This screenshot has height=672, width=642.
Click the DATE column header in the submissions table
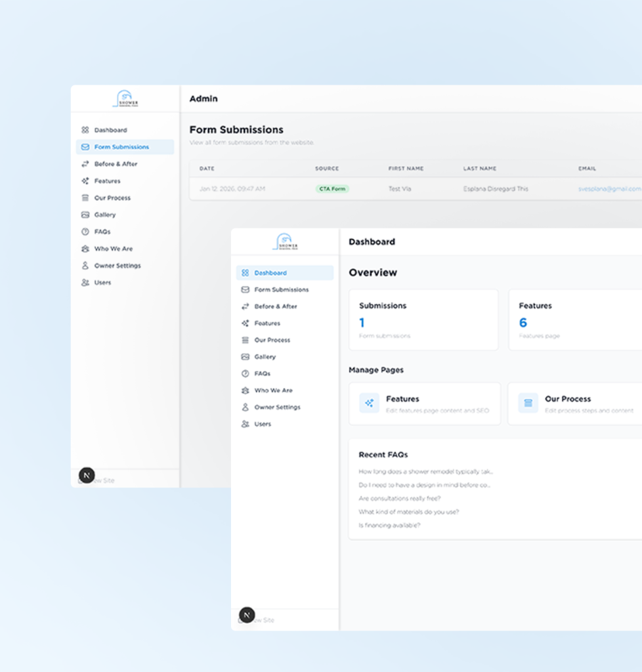pos(207,169)
